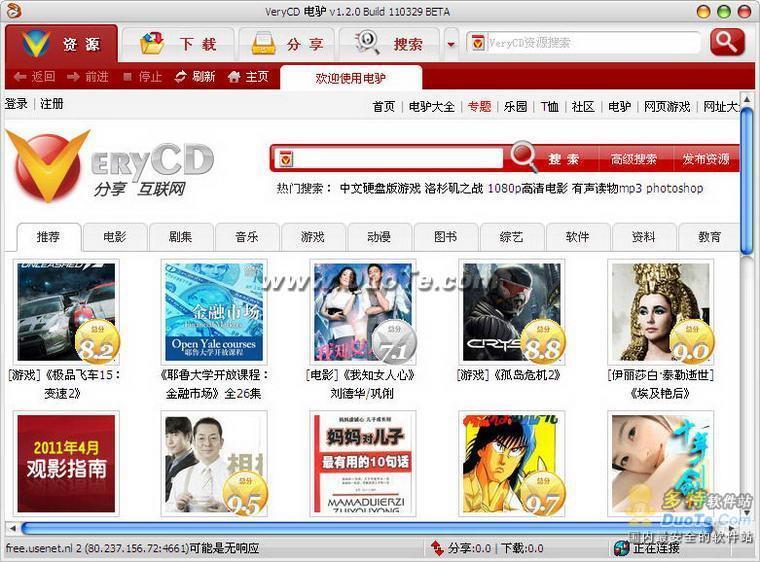Image resolution: width=760 pixels, height=562 pixels.
Task: Search hot term 中文硬盘版游戏
Action: 380,188
